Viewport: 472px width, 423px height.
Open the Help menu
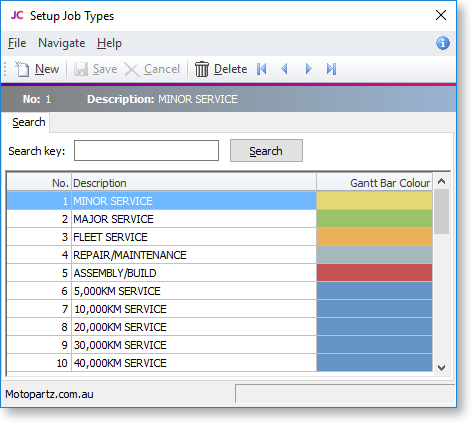pos(109,43)
